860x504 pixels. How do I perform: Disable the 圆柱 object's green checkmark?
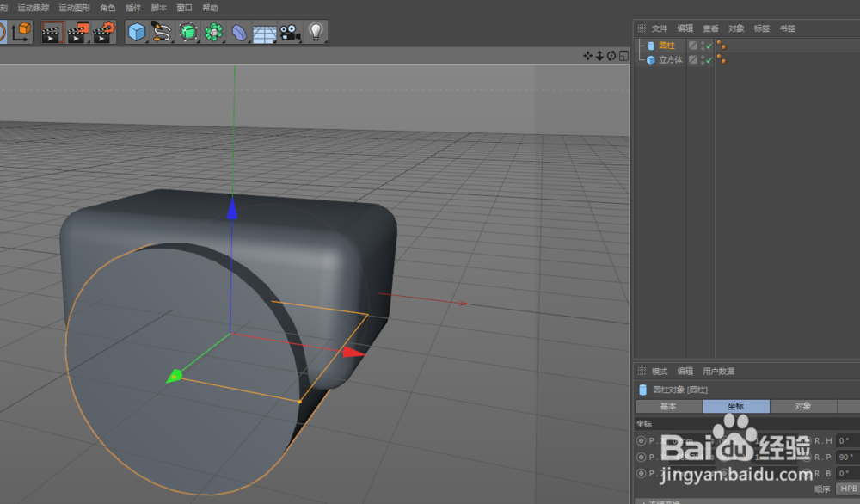(709, 46)
